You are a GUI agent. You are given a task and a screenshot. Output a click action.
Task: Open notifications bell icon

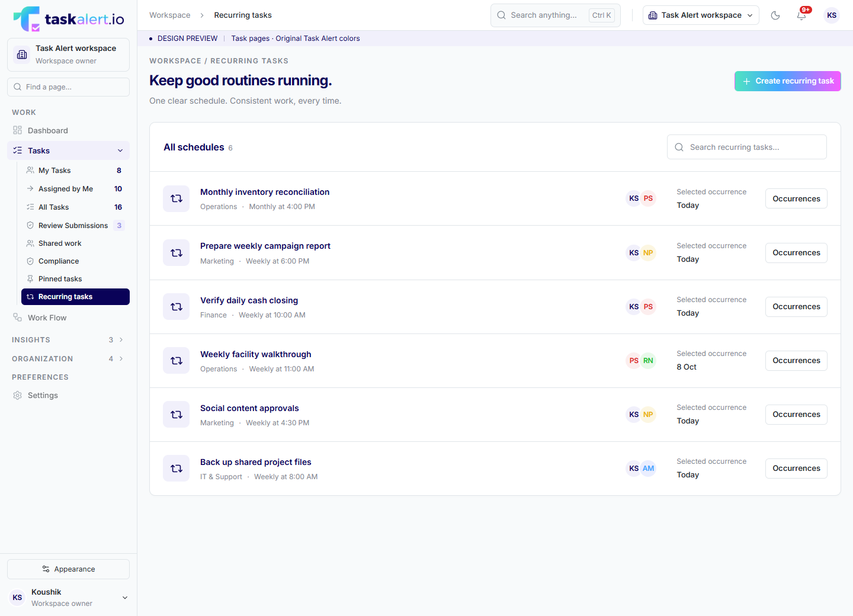[x=801, y=15]
